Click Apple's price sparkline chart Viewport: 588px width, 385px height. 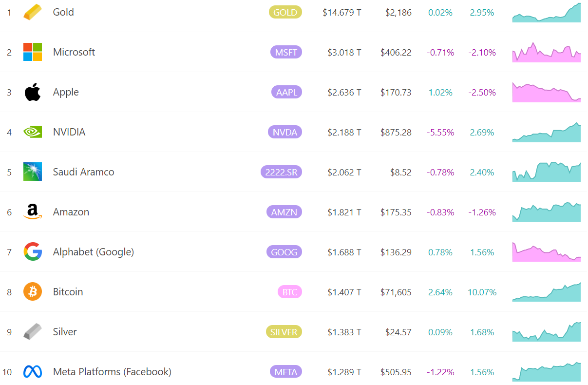(x=547, y=92)
